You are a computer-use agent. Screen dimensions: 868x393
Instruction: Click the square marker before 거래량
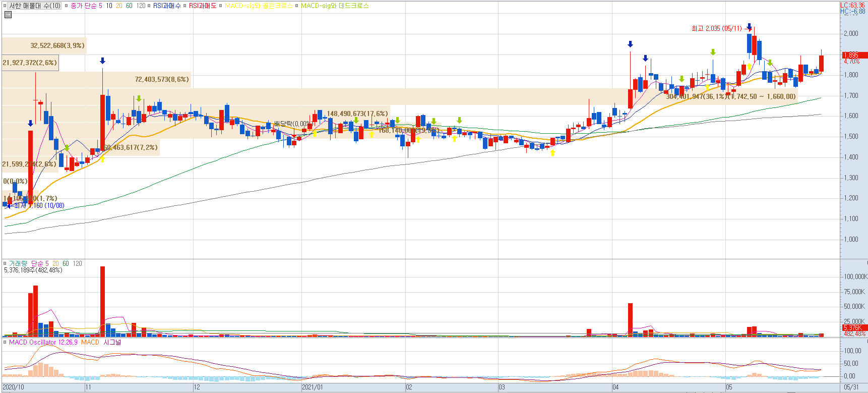5,263
